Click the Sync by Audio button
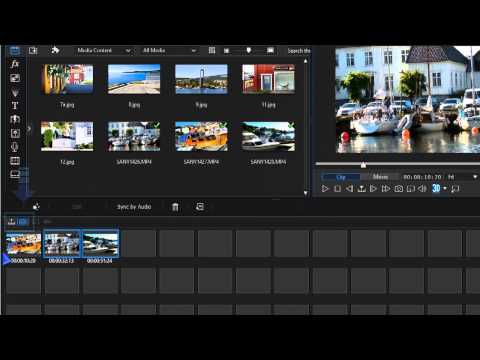Viewport: 480px width, 360px height. click(134, 207)
